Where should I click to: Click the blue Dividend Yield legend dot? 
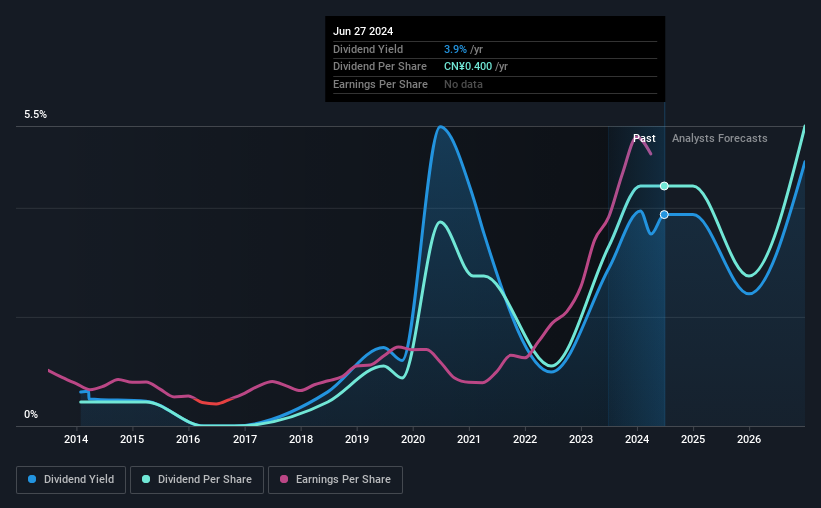coord(32,479)
